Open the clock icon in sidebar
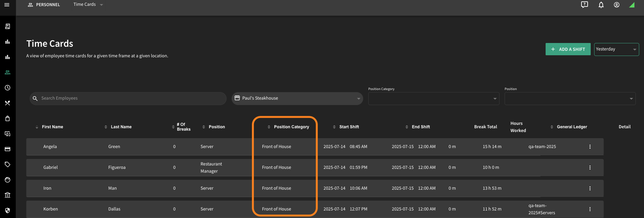 pos(8,88)
